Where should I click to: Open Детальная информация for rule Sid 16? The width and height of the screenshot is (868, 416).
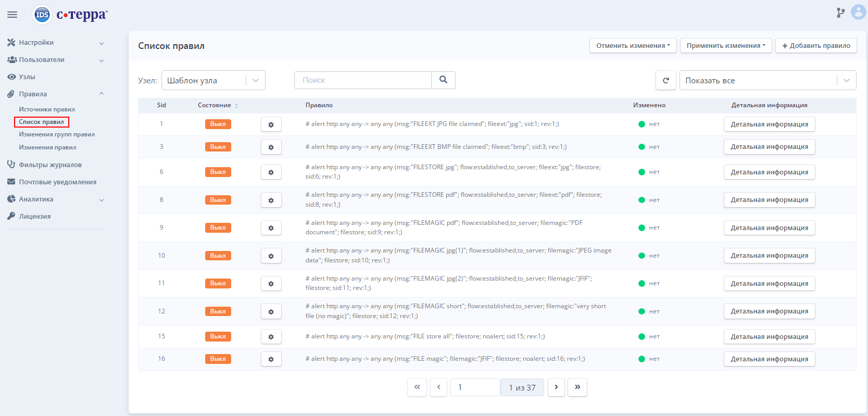(770, 359)
